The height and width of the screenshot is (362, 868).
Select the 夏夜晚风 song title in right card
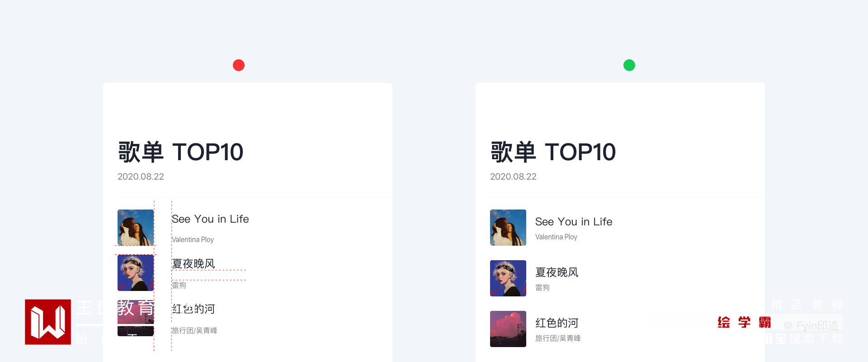(x=557, y=272)
